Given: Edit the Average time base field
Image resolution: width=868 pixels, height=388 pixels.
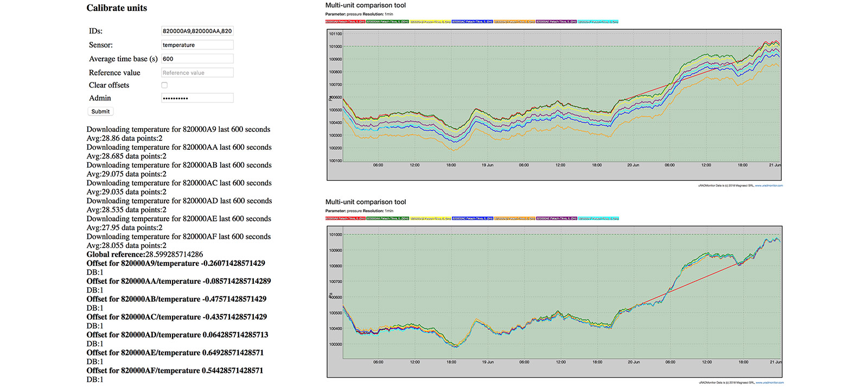Looking at the screenshot, I should 197,59.
